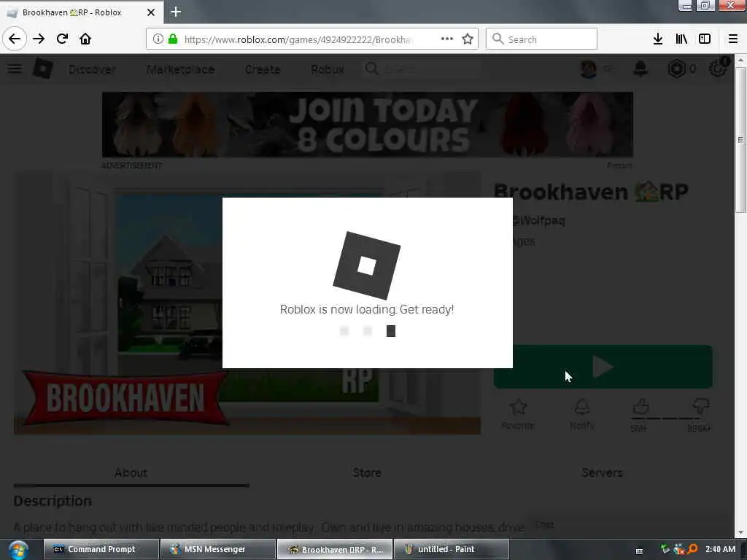Like the game with thumbs up
747x560 pixels.
coord(640,407)
